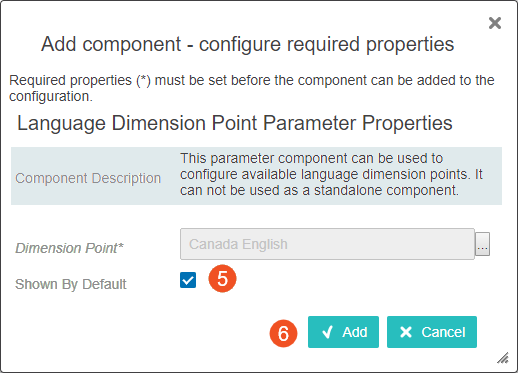Click Language Dimension Point Parameter Properties heading
This screenshot has width=518, height=373.
coord(235,123)
